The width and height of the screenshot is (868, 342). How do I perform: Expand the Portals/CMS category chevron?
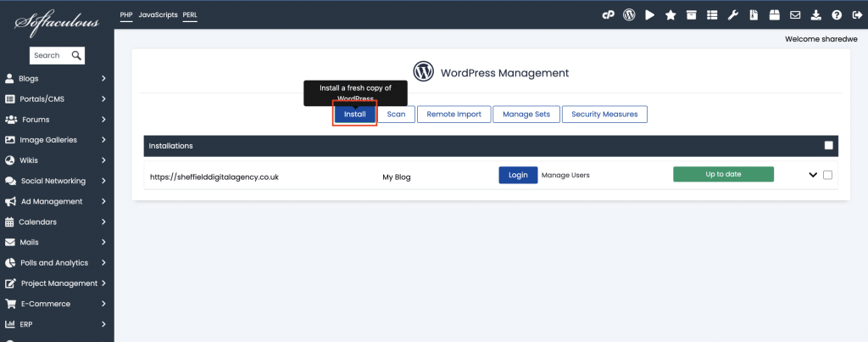(x=103, y=99)
